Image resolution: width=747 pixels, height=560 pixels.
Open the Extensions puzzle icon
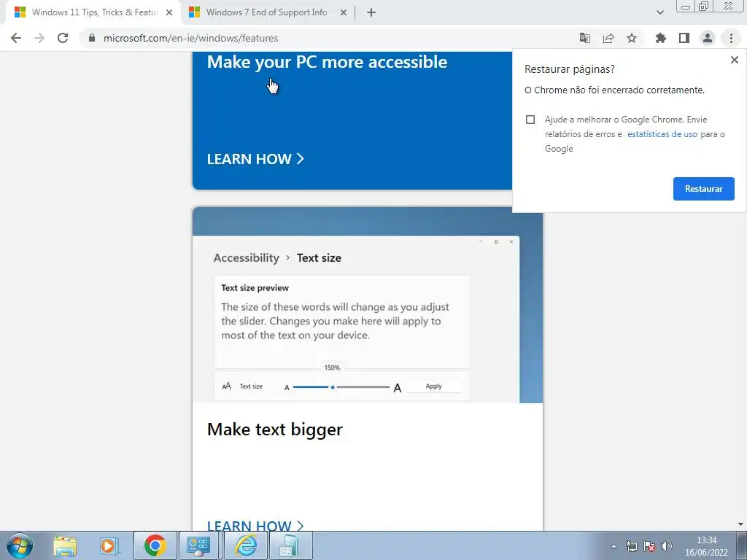point(661,38)
